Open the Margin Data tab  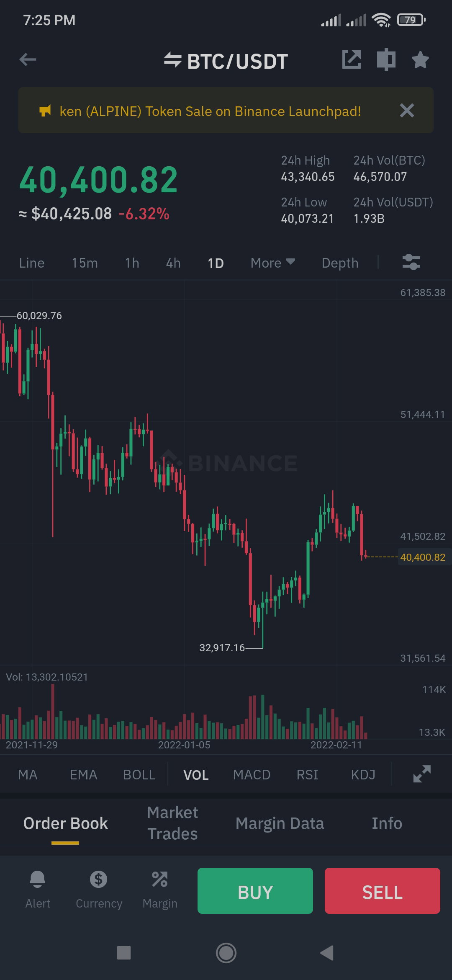(x=280, y=823)
